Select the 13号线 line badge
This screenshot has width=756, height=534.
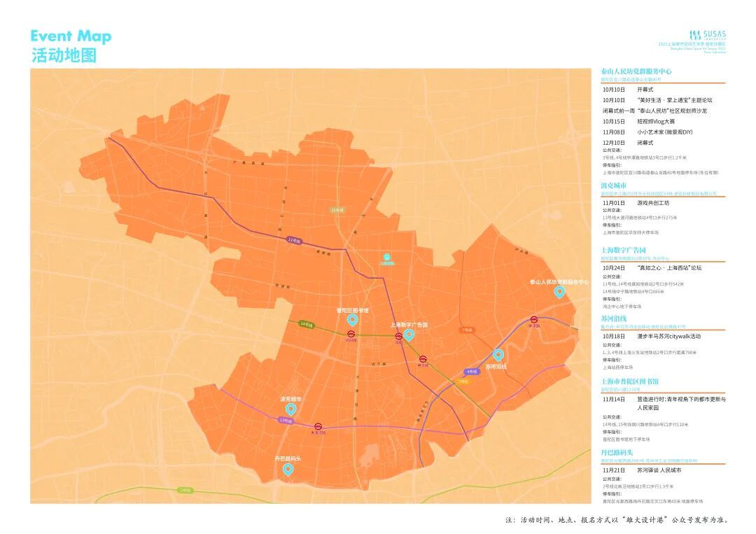286,420
